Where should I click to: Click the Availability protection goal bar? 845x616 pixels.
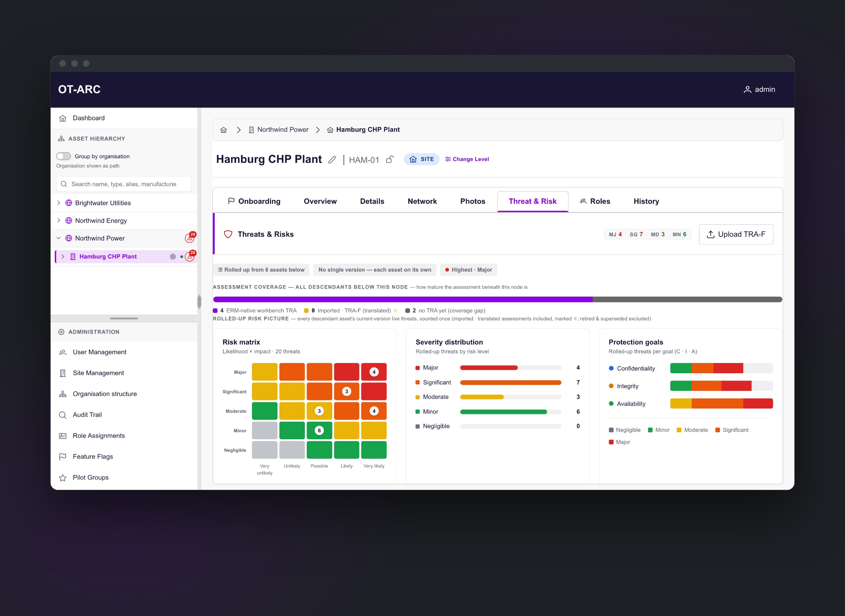point(721,403)
